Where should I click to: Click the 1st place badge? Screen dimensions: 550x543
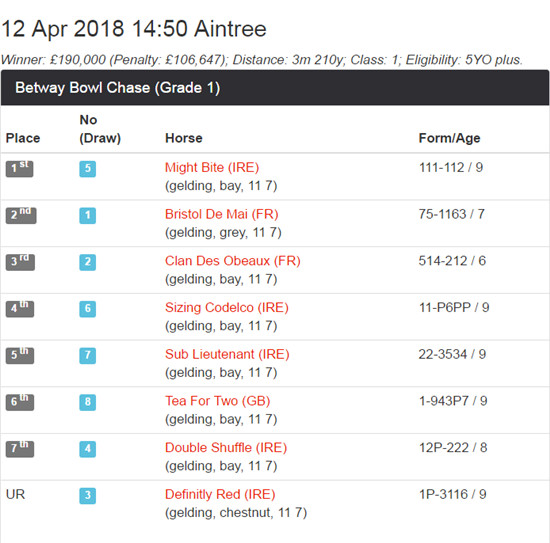pyautogui.click(x=19, y=169)
